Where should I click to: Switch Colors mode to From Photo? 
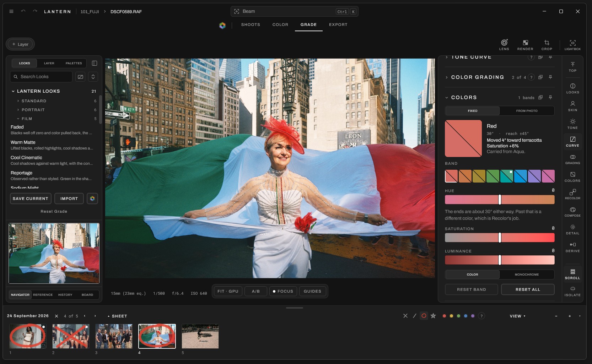(527, 111)
